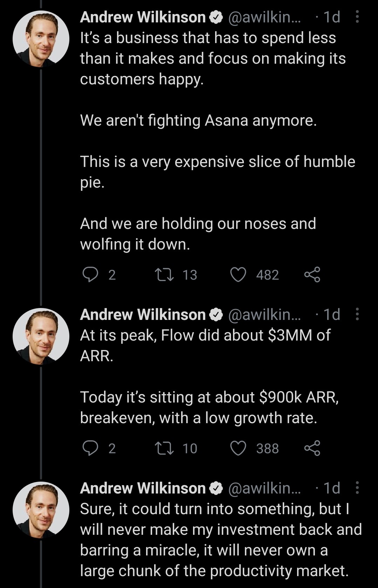
Task: Open more options on first tweet
Action: pyautogui.click(x=357, y=17)
